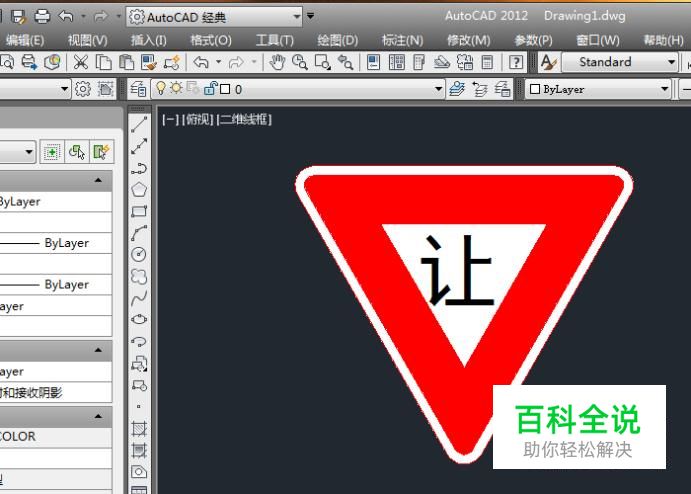Select the Spline tool
The width and height of the screenshot is (691, 494).
click(139, 298)
